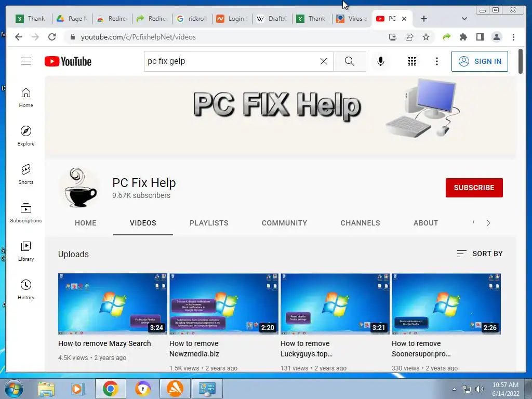
Task: Click the page vertical scrollbar thumb
Action: pos(521,61)
